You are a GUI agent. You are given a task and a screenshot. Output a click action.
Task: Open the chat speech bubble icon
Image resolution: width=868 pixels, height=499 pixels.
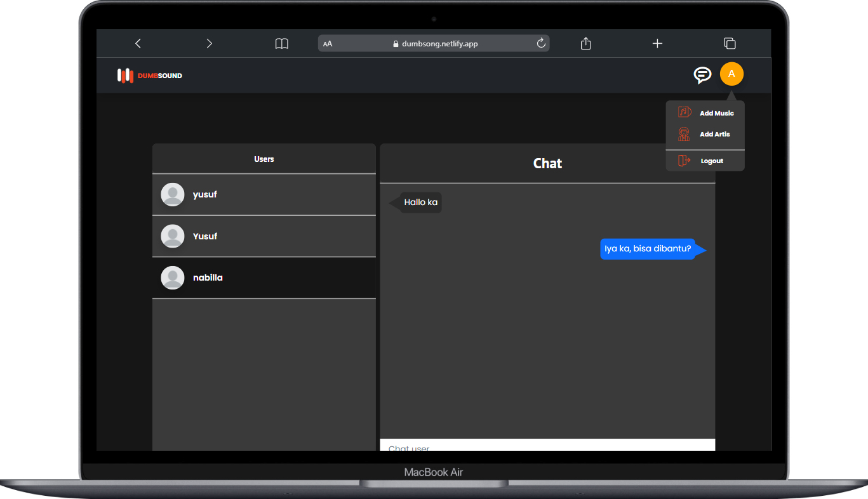pos(702,75)
